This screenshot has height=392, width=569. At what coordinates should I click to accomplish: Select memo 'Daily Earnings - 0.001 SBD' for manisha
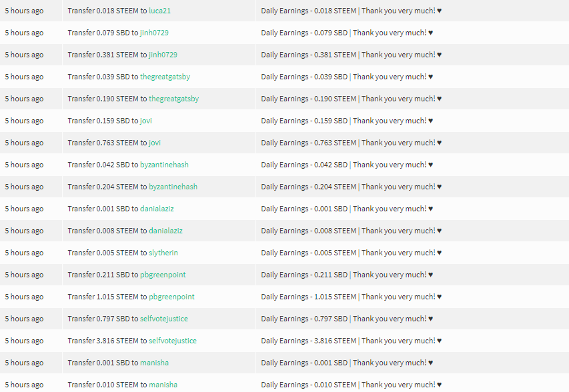coord(304,363)
